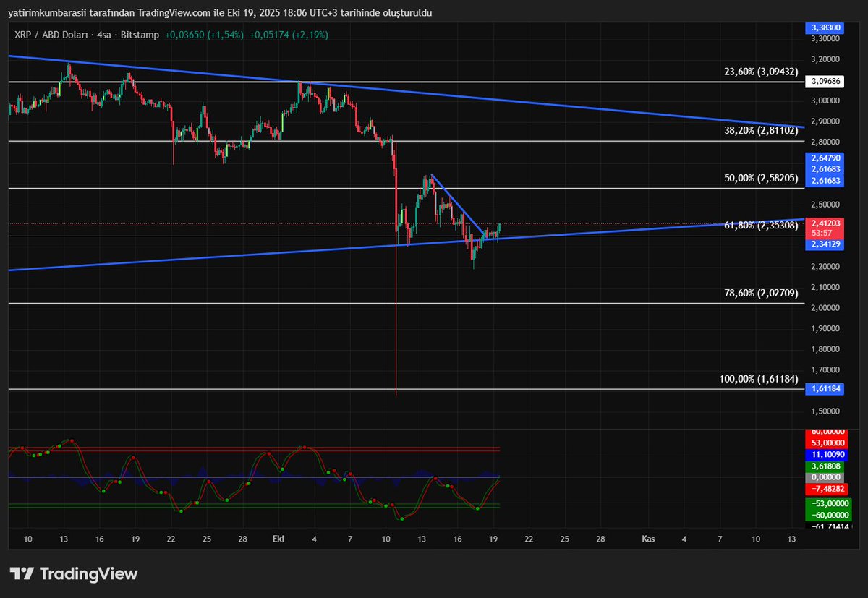Click 3,30000 on the price scale
868x598 pixels.
(x=825, y=38)
